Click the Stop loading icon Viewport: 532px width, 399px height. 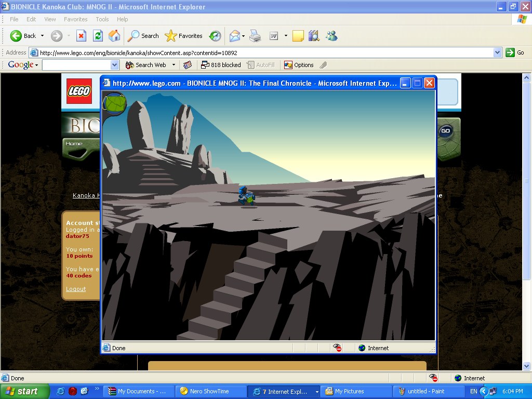81,36
